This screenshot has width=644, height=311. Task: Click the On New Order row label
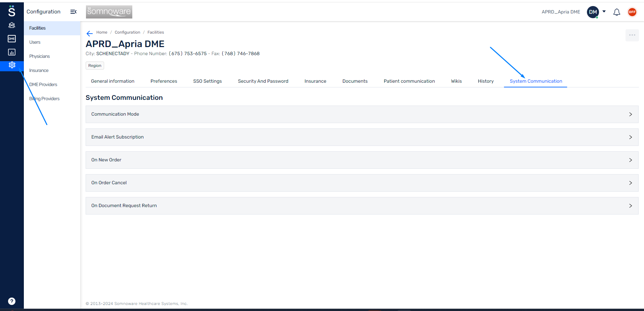click(x=106, y=160)
